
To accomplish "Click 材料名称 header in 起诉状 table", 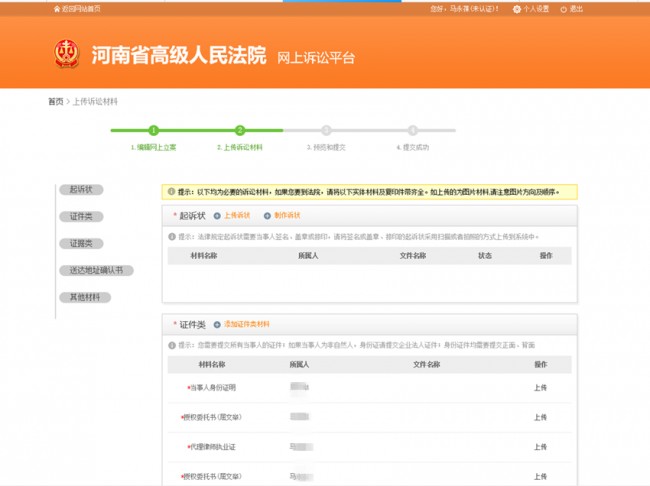I will click(204, 255).
